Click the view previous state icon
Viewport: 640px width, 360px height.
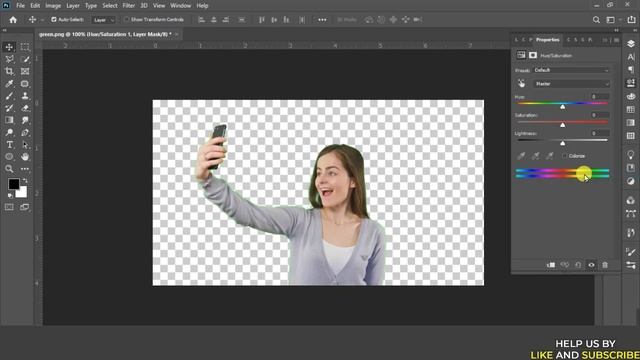(x=564, y=265)
